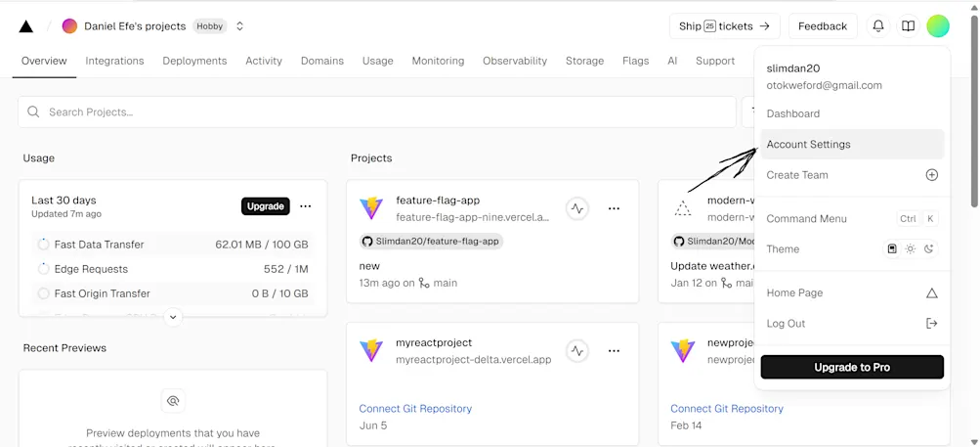Open the notifications bell
The height and width of the screenshot is (447, 980).
pyautogui.click(x=878, y=26)
